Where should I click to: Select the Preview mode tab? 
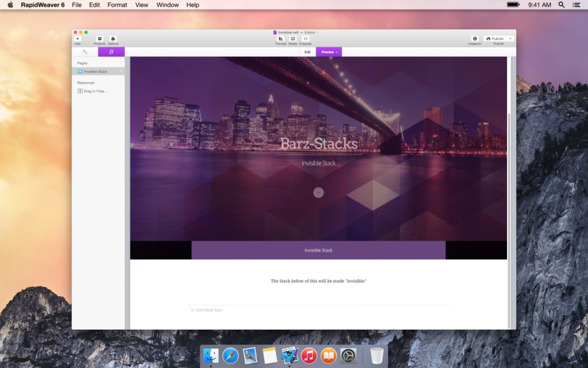328,52
